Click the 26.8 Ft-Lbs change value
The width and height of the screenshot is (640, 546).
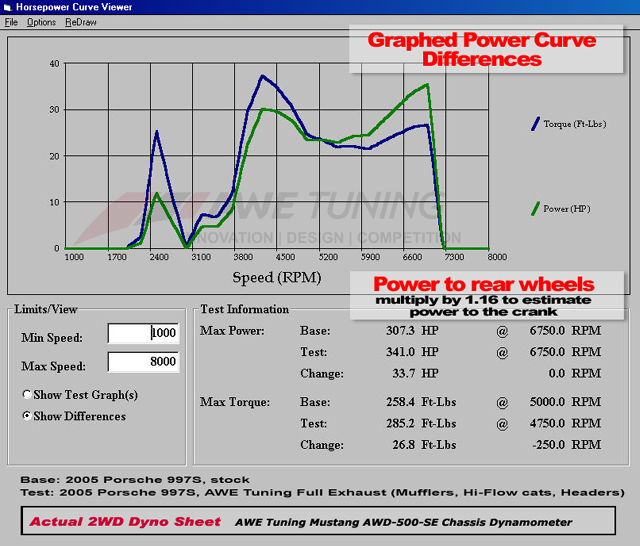coord(424,444)
